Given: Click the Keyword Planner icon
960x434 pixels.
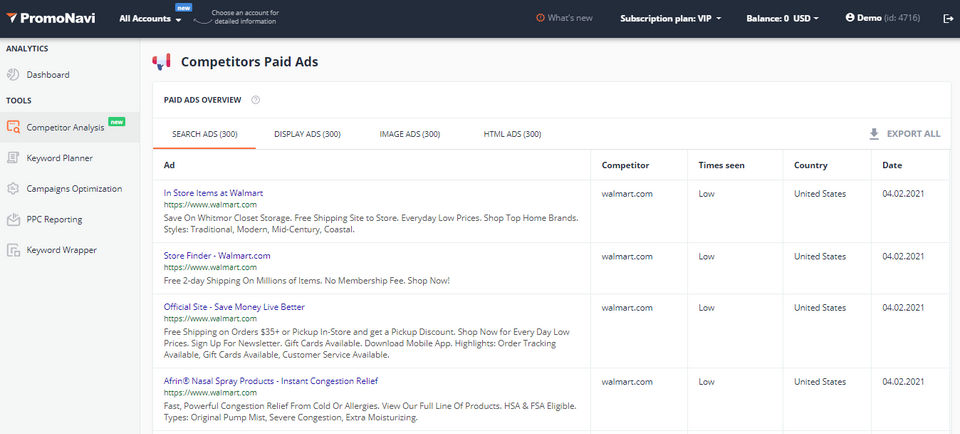Looking at the screenshot, I should tap(13, 158).
